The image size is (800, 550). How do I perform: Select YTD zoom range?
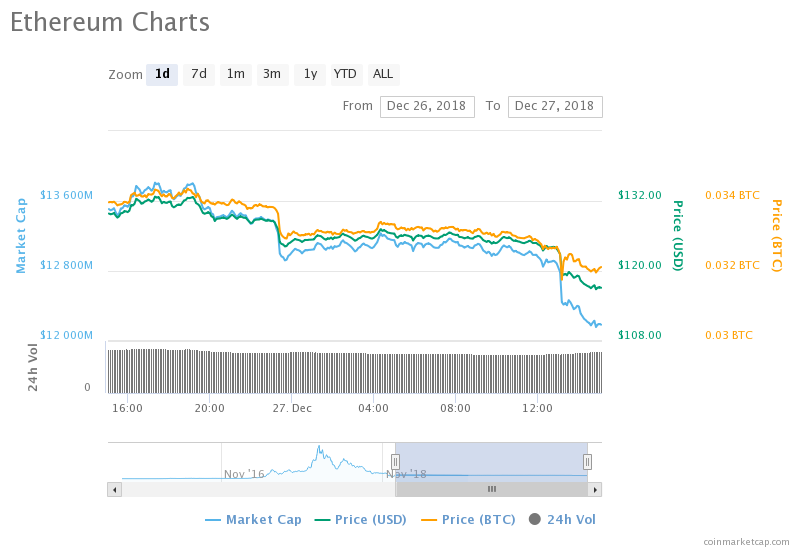click(345, 74)
